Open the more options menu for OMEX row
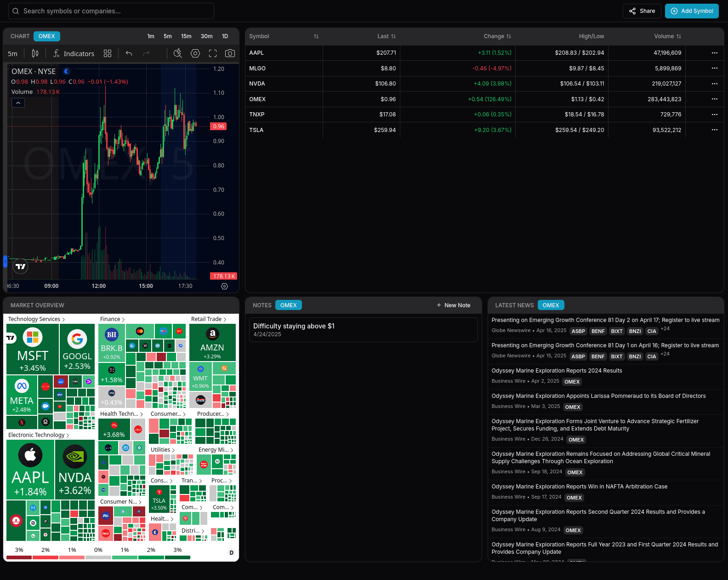The image size is (728, 580). (714, 99)
